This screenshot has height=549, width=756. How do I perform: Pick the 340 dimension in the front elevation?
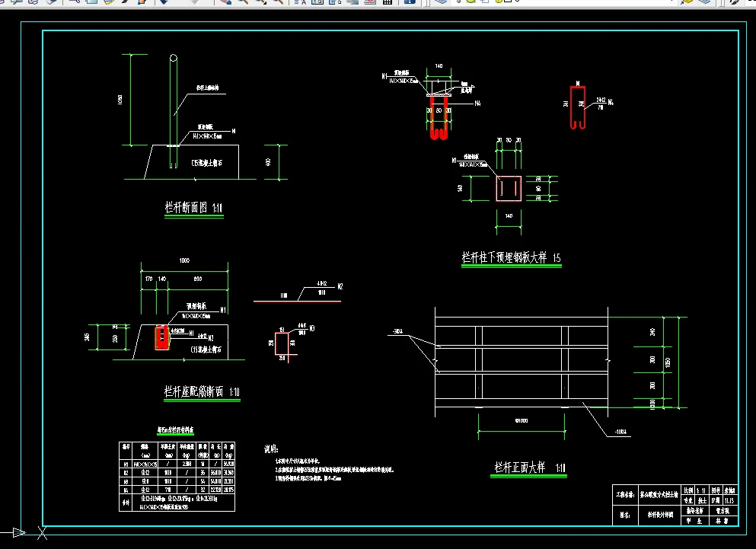click(652, 332)
